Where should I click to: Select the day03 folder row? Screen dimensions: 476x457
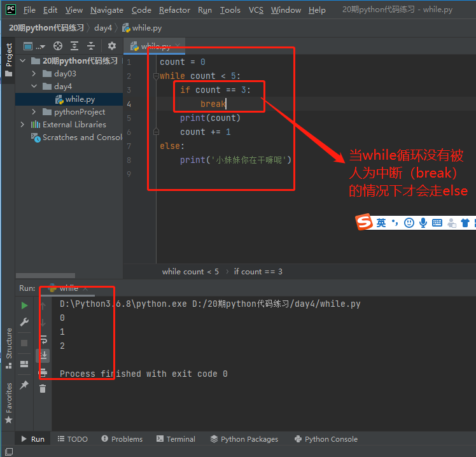coord(69,73)
